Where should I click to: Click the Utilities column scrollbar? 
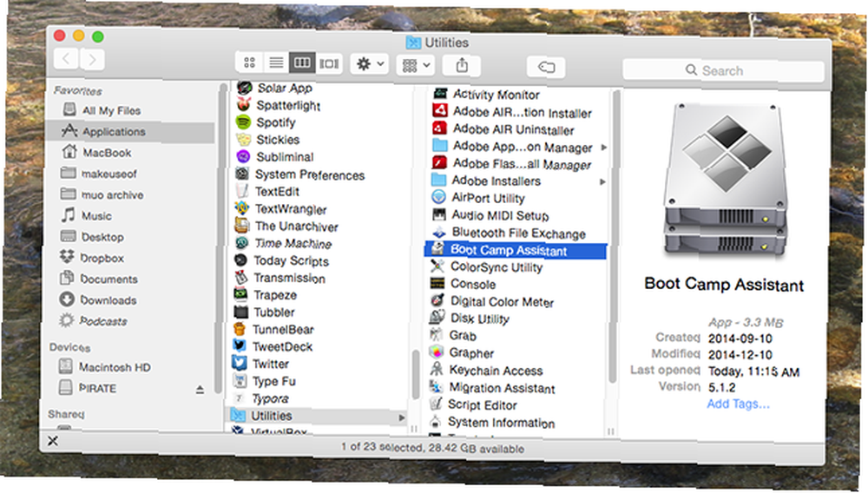(613, 237)
